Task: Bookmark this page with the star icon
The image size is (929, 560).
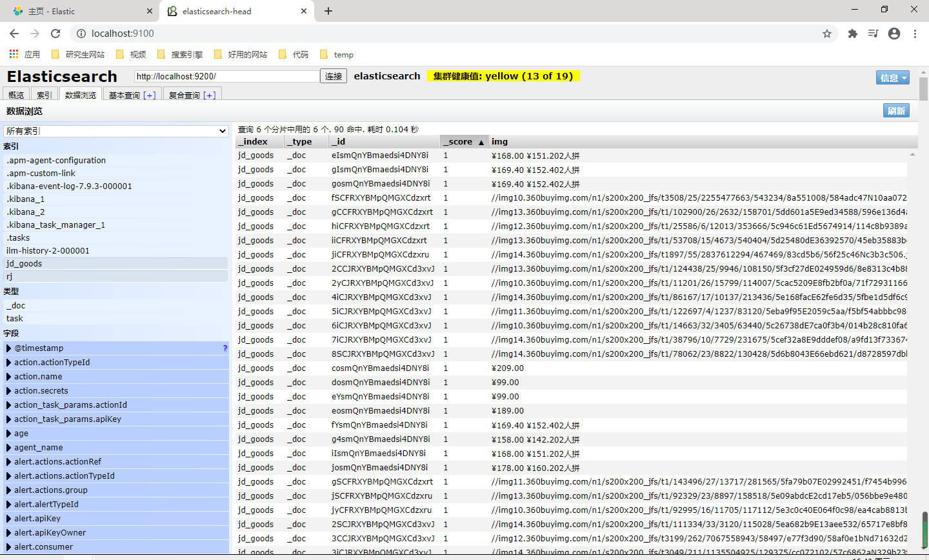Action: pyautogui.click(x=827, y=34)
